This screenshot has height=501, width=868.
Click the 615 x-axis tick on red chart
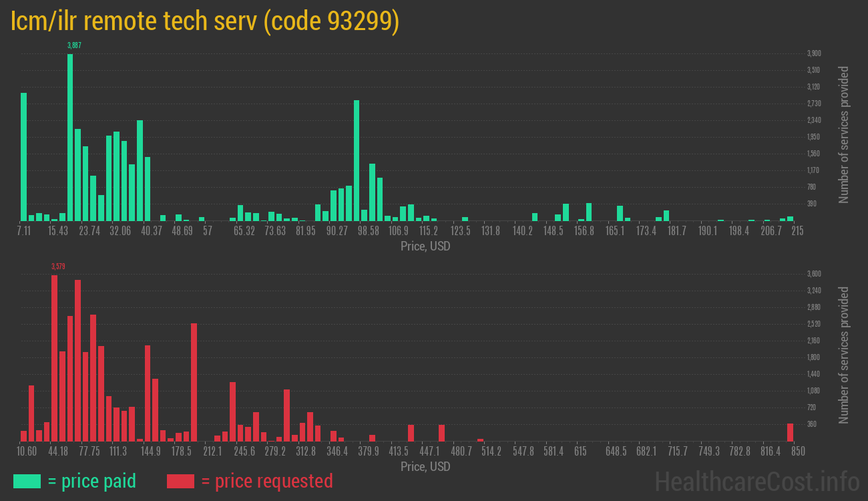(x=580, y=452)
